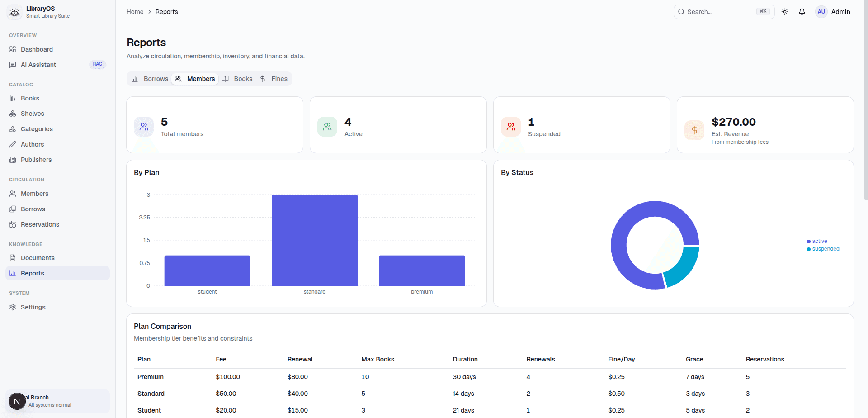Open Dashboard from the sidebar
Screen dimensions: 868x418
[57, 49]
